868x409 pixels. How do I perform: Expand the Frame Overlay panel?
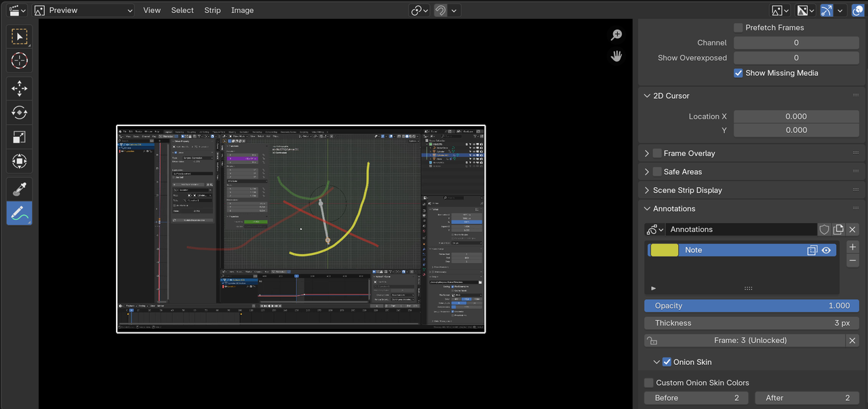647,153
